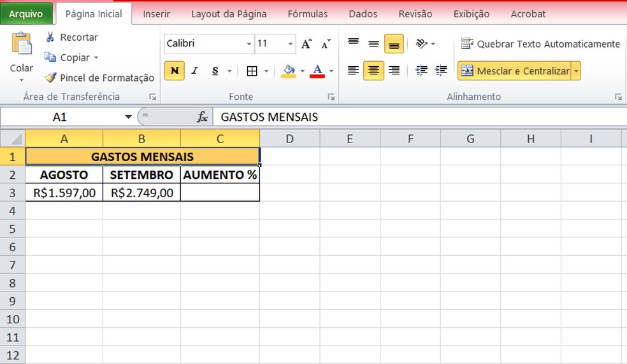Viewport: 627px width, 364px height.
Task: Switch to Exibição tab
Action: [471, 14]
